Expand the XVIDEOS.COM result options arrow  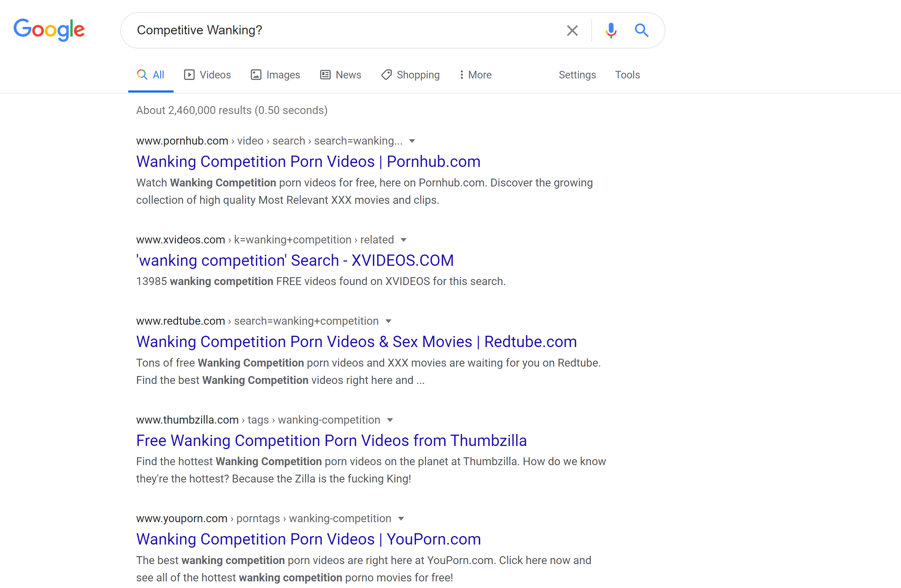(404, 239)
